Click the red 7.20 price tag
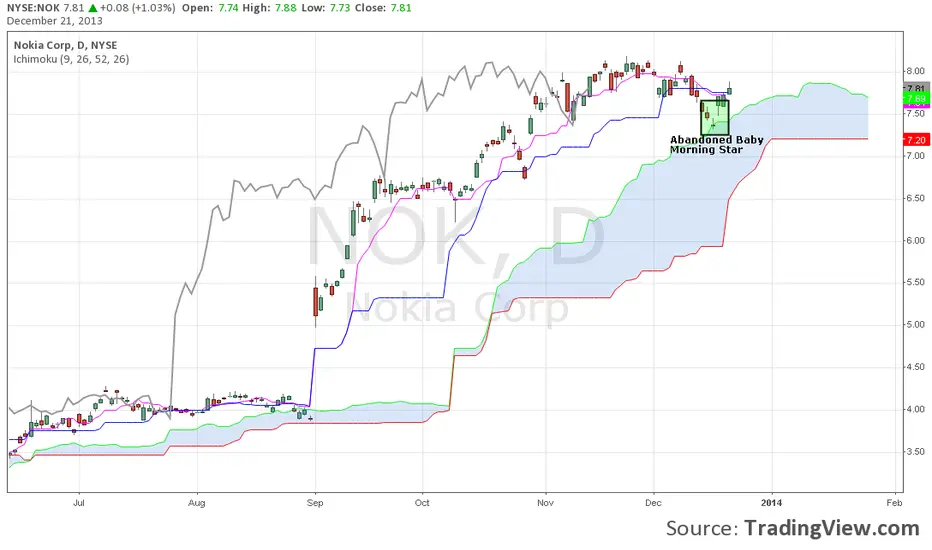Viewport: 932px width, 550px height. [916, 140]
